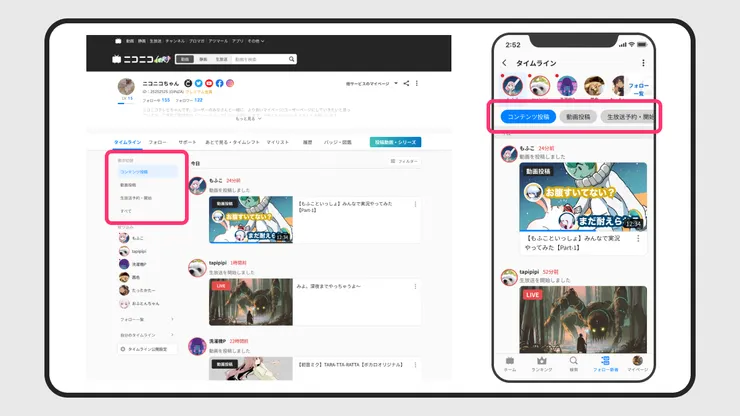This screenshot has width=740, height=416.
Task: Tap three-dot menu on phone もふこ video card
Action: (638, 239)
